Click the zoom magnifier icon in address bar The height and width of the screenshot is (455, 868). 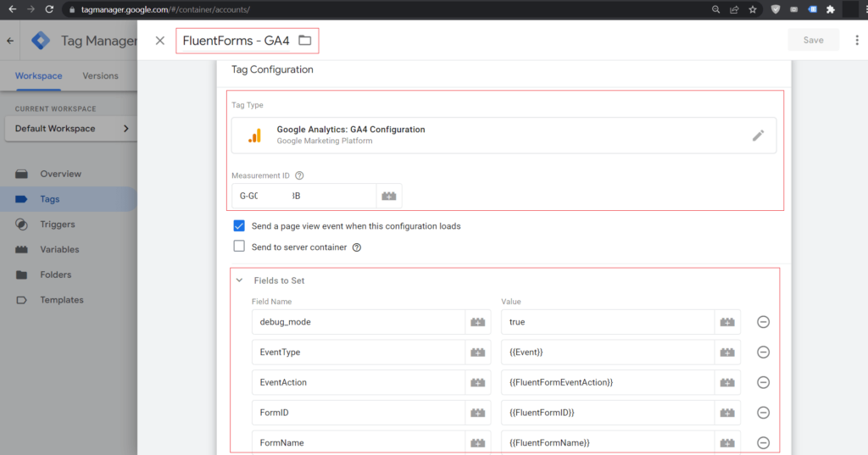[715, 9]
